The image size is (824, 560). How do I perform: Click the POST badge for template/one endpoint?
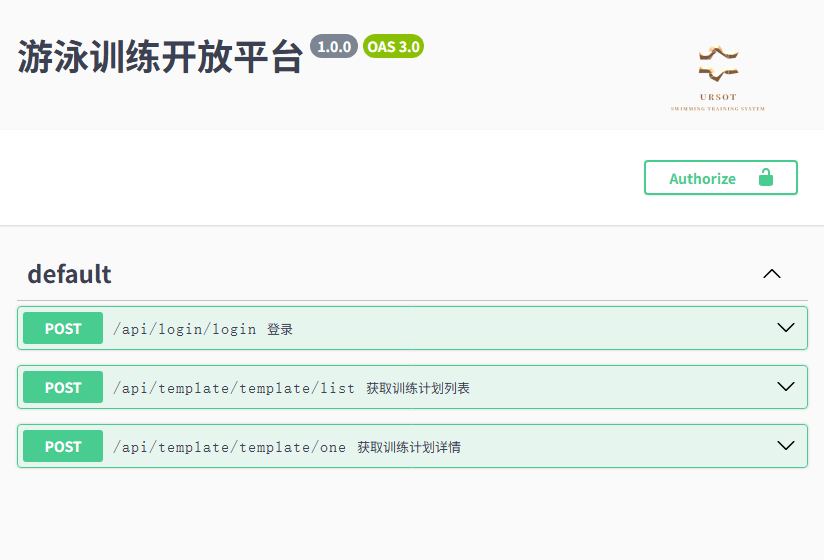pos(63,446)
